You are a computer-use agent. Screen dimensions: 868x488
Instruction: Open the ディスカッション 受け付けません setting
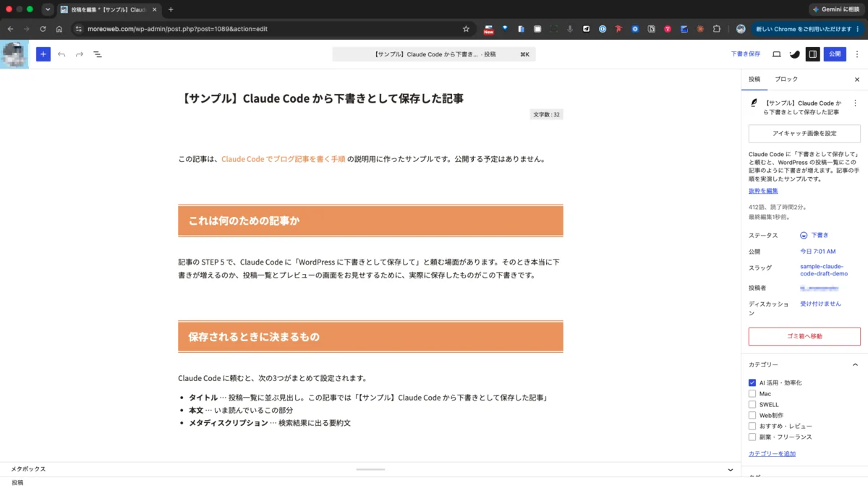821,304
